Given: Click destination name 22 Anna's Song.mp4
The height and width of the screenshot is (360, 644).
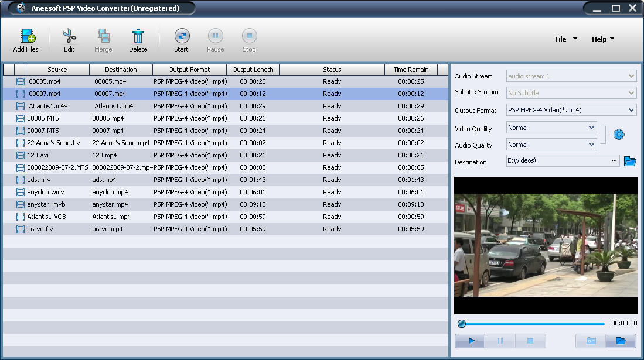Looking at the screenshot, I should 121,143.
